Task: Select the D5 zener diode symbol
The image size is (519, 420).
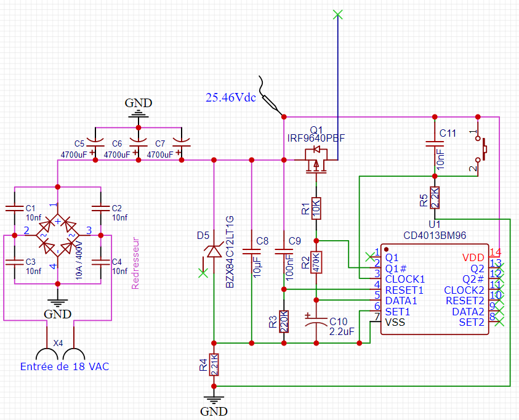Action: point(214,251)
